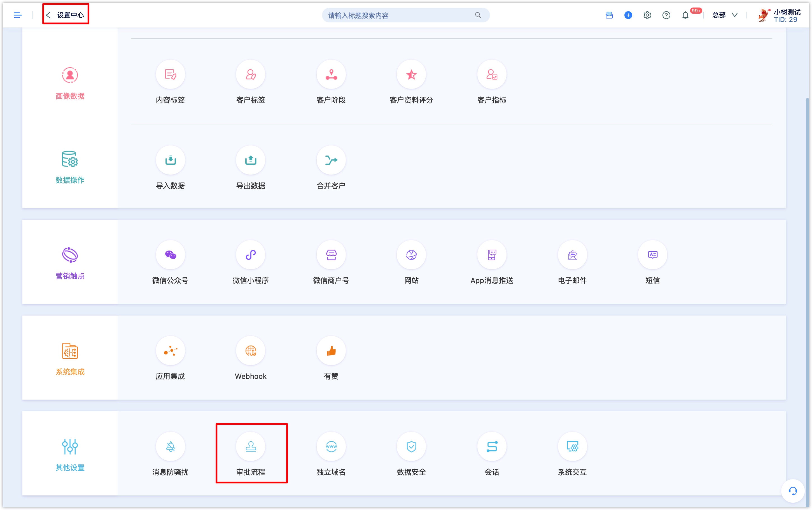Expand the 总部 department dropdown
The width and height of the screenshot is (812, 510).
pos(725,15)
